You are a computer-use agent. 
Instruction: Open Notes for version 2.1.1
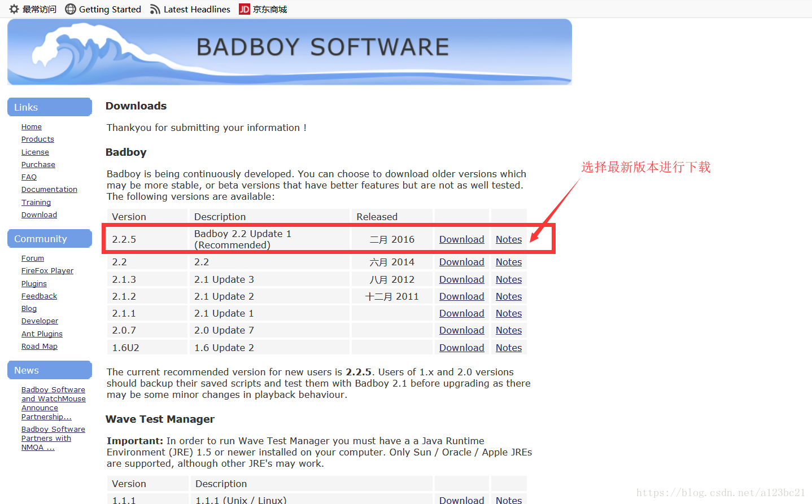509,313
